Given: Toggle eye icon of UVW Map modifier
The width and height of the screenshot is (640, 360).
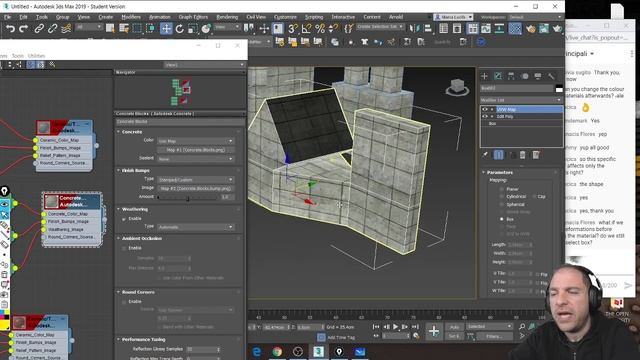Looking at the screenshot, I should coord(485,109).
